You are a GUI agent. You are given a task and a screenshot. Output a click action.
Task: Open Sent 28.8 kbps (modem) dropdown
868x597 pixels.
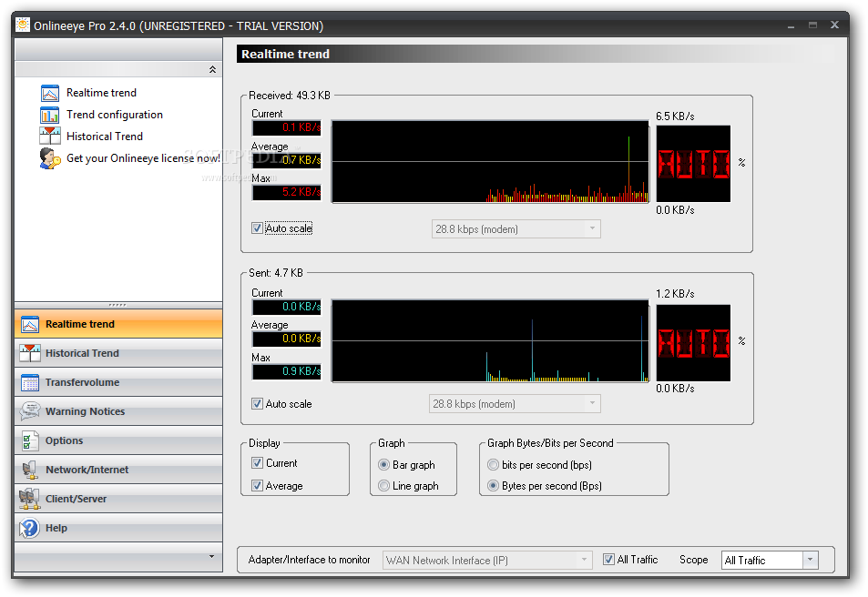[515, 404]
